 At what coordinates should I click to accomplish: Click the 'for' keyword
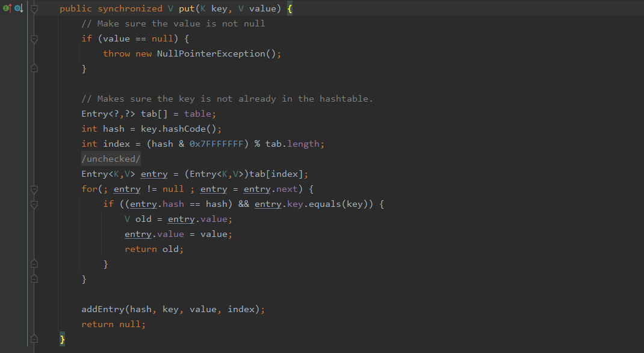pyautogui.click(x=90, y=189)
